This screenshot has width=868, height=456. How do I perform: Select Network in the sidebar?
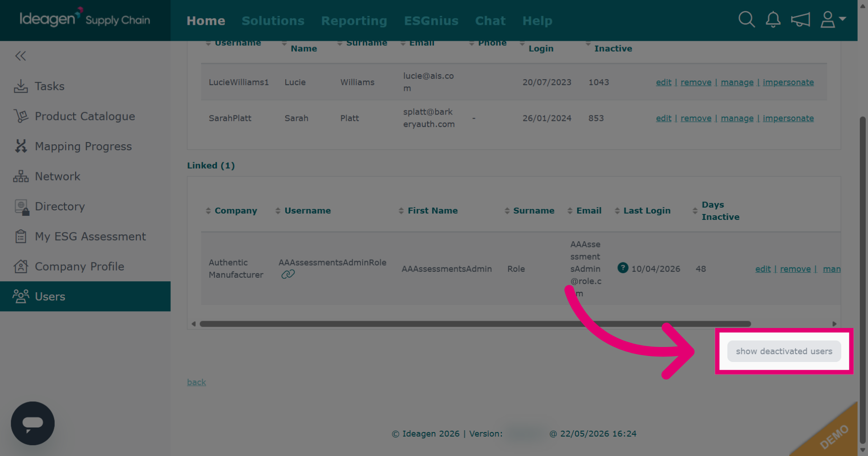point(85,176)
